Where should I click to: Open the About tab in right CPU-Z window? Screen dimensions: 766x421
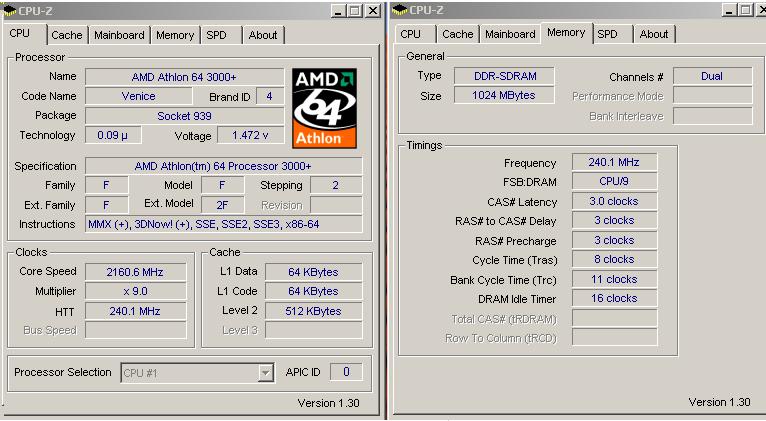[654, 34]
